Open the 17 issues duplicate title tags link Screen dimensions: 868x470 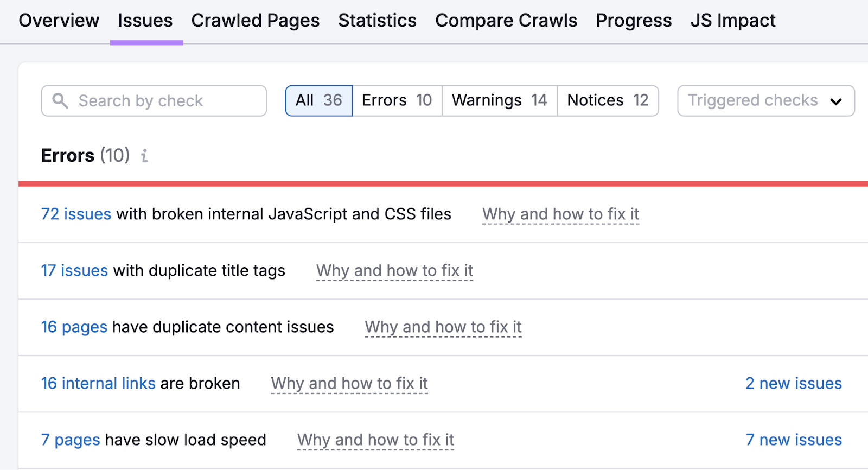coord(74,270)
